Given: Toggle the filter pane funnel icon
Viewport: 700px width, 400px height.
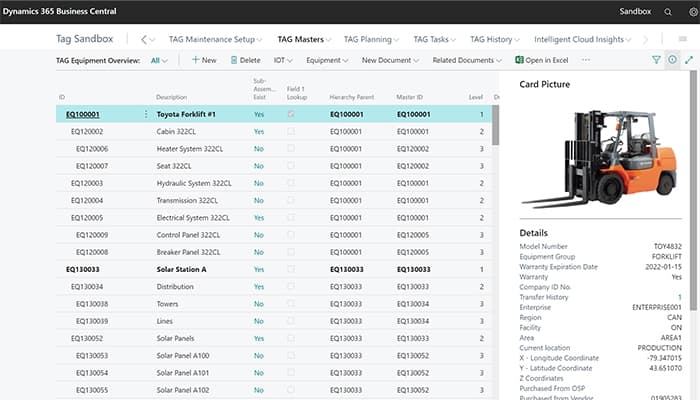Looking at the screenshot, I should pyautogui.click(x=656, y=60).
